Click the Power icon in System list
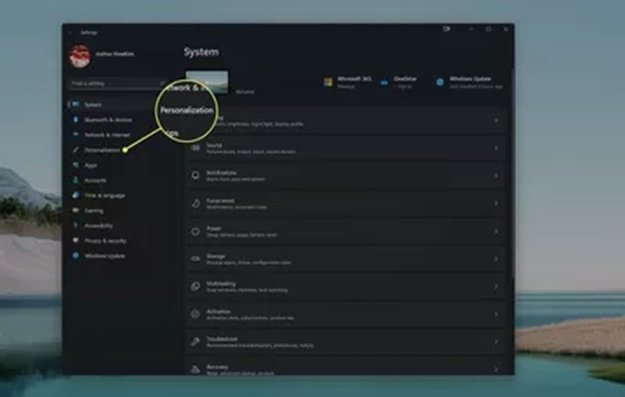Viewport: 625px width, 397px height. [x=195, y=231]
